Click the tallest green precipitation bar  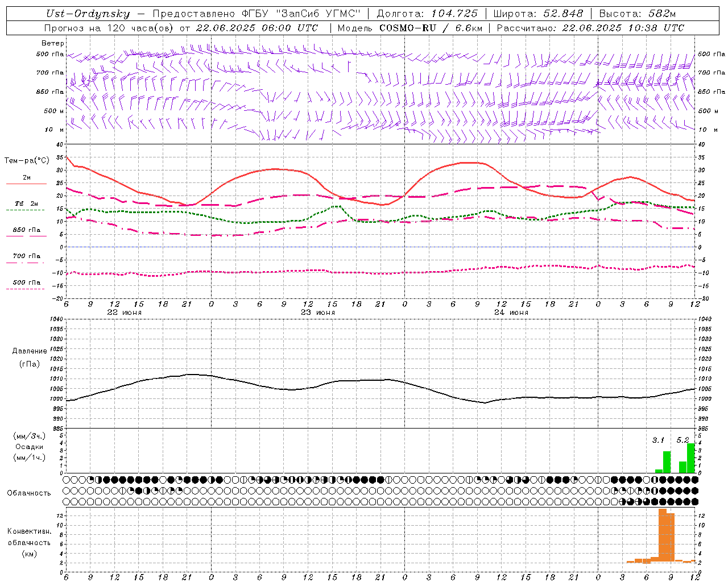tap(691, 458)
